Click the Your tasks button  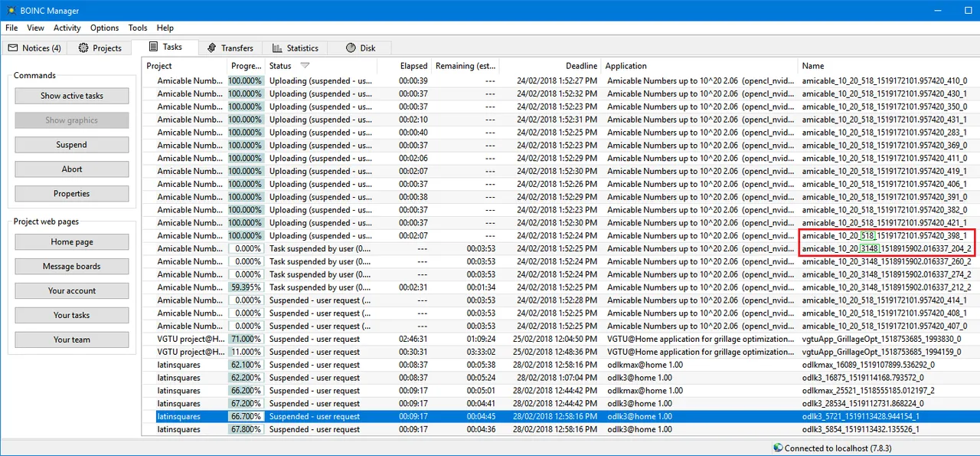click(x=72, y=316)
